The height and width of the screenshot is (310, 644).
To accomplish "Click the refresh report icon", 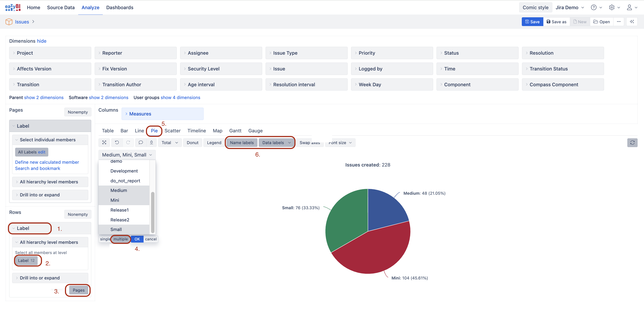I will click(x=632, y=143).
